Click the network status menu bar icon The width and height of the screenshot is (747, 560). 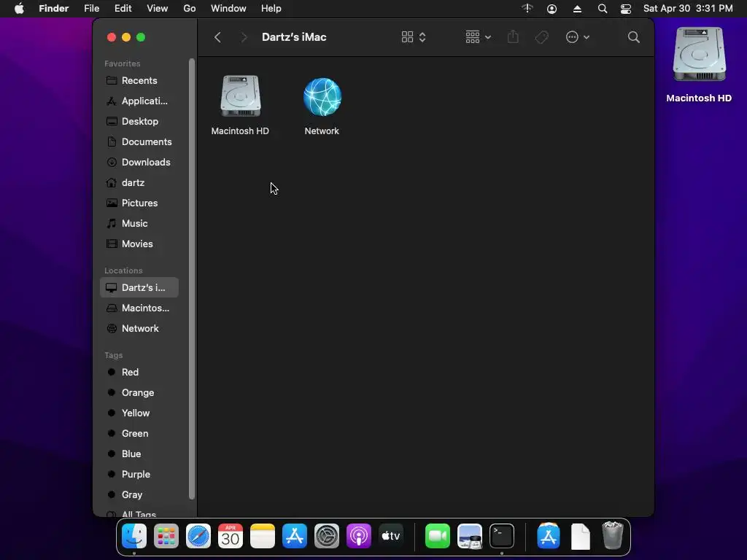pos(527,9)
